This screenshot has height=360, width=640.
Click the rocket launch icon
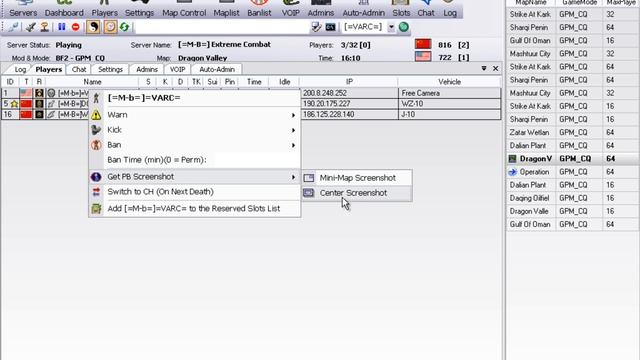click(31, 27)
